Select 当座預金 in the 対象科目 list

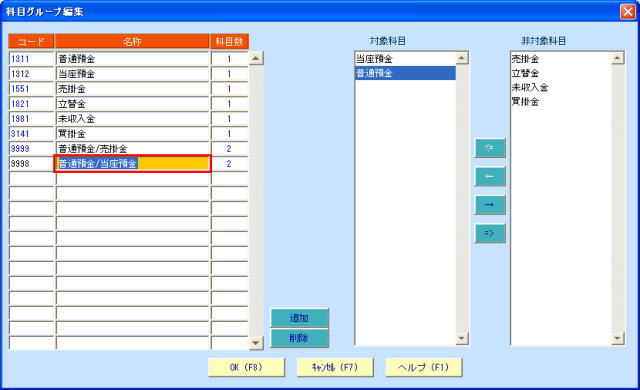click(405, 59)
